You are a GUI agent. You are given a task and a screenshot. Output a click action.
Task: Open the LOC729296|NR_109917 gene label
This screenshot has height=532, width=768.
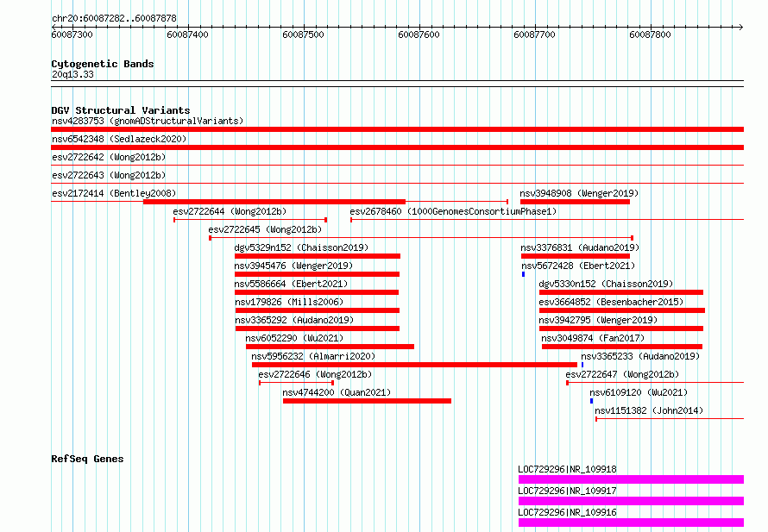pyautogui.click(x=567, y=491)
